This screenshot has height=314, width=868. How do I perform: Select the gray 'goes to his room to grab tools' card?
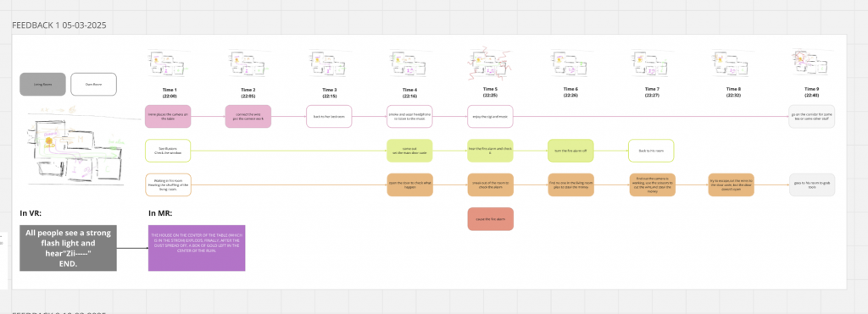tap(811, 185)
